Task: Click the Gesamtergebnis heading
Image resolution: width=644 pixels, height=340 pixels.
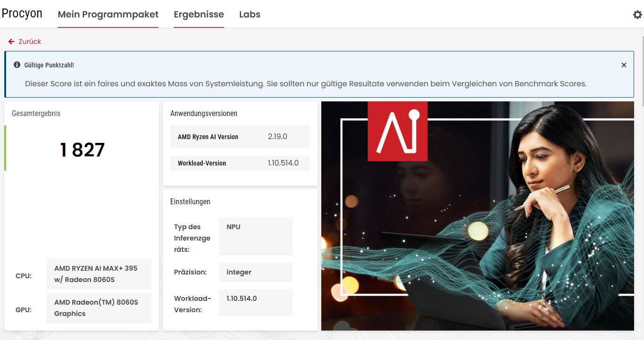Action: [36, 113]
